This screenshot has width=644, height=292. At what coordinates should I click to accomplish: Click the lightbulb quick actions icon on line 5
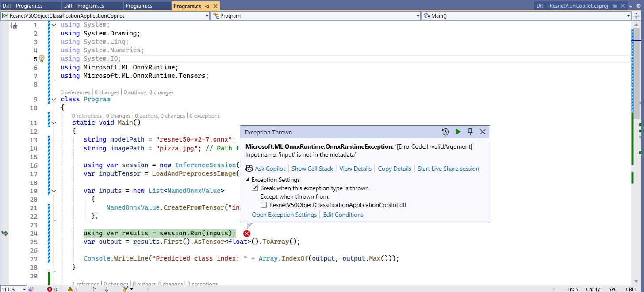click(x=42, y=58)
